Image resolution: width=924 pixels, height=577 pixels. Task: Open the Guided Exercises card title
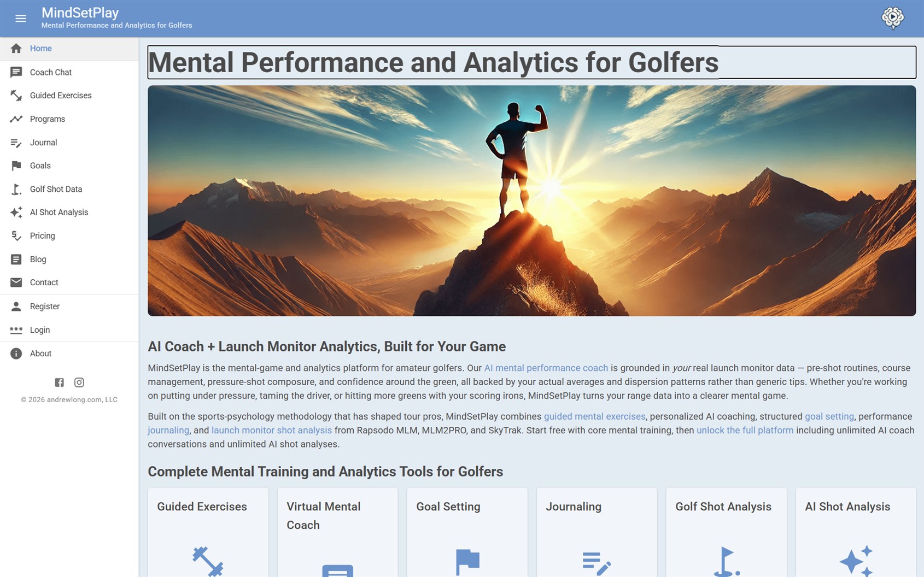point(202,507)
